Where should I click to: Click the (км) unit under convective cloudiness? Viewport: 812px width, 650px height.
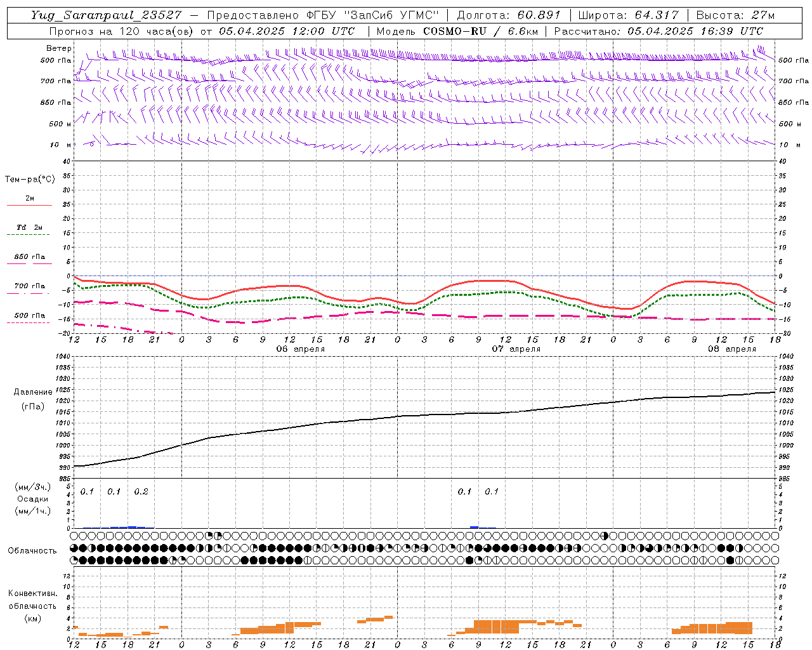pyautogui.click(x=33, y=618)
